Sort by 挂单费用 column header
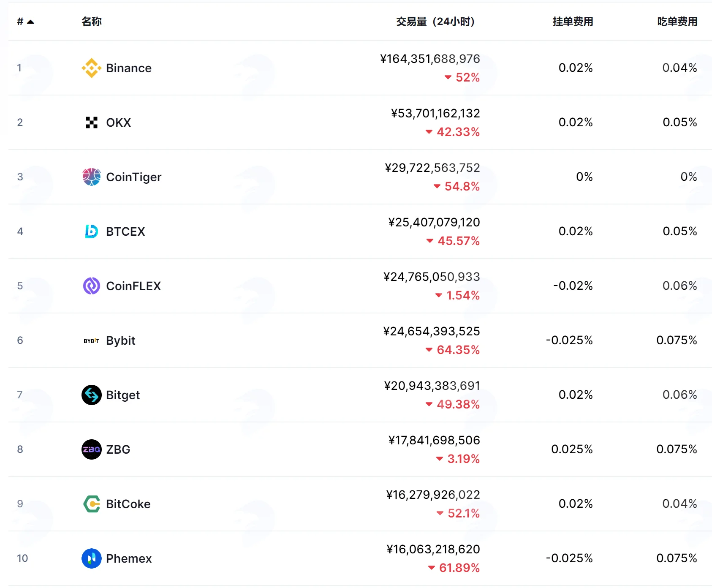 click(573, 22)
